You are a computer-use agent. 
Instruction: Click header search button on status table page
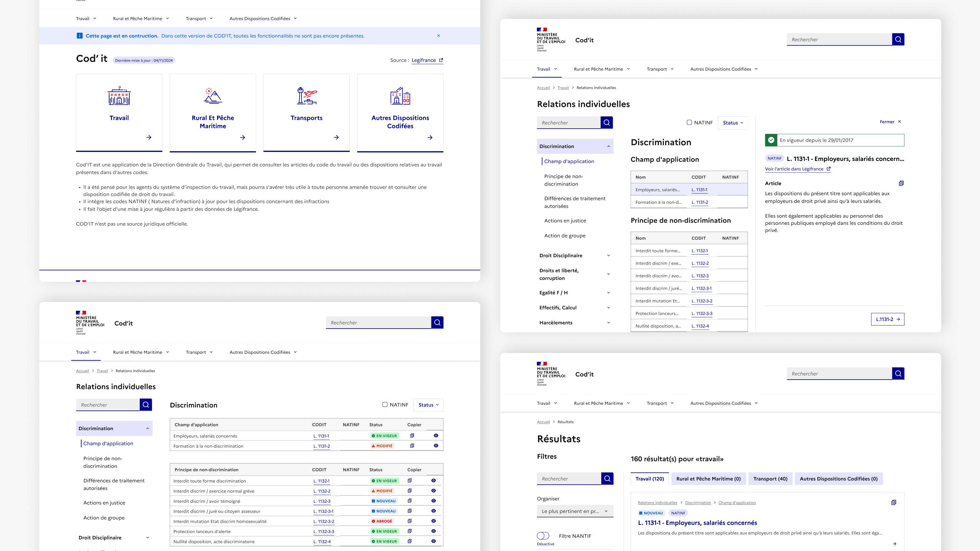pos(437,322)
